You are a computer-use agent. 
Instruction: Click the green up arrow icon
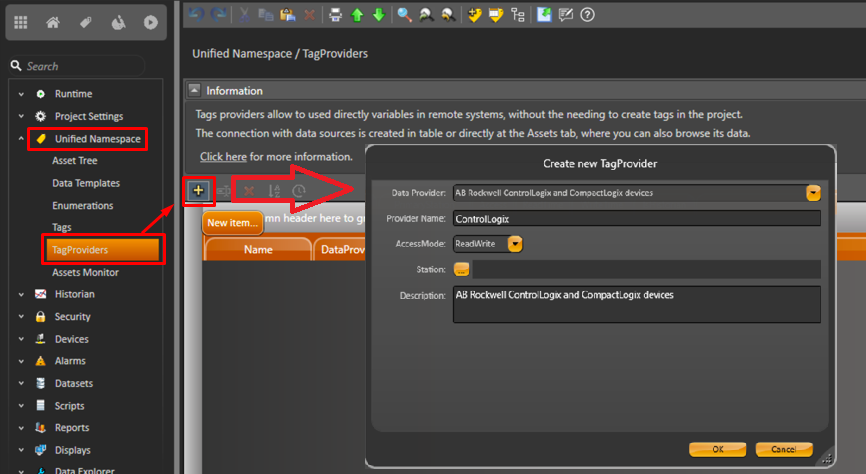click(x=357, y=14)
